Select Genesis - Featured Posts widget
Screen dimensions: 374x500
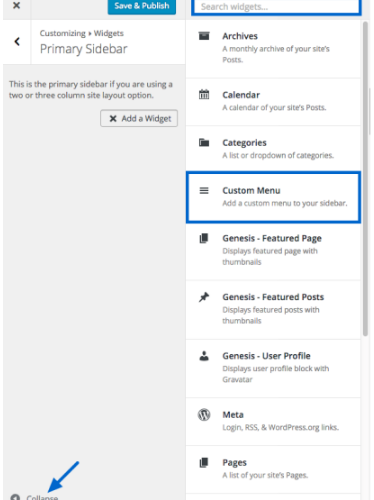[x=273, y=310]
